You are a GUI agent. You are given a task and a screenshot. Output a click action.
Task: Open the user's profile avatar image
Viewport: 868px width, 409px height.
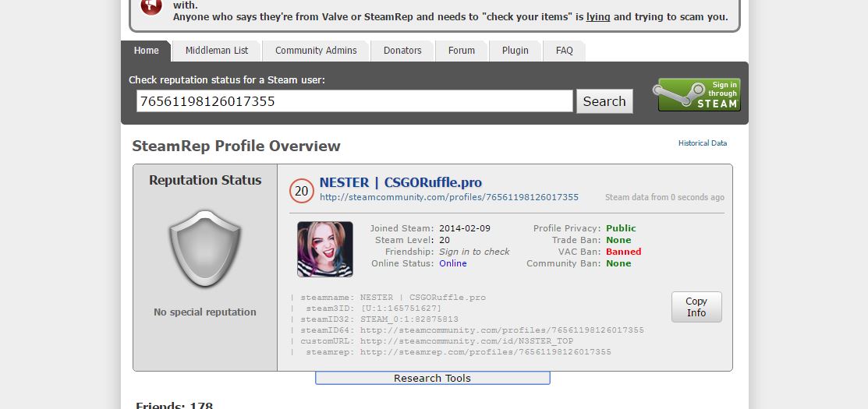[324, 249]
